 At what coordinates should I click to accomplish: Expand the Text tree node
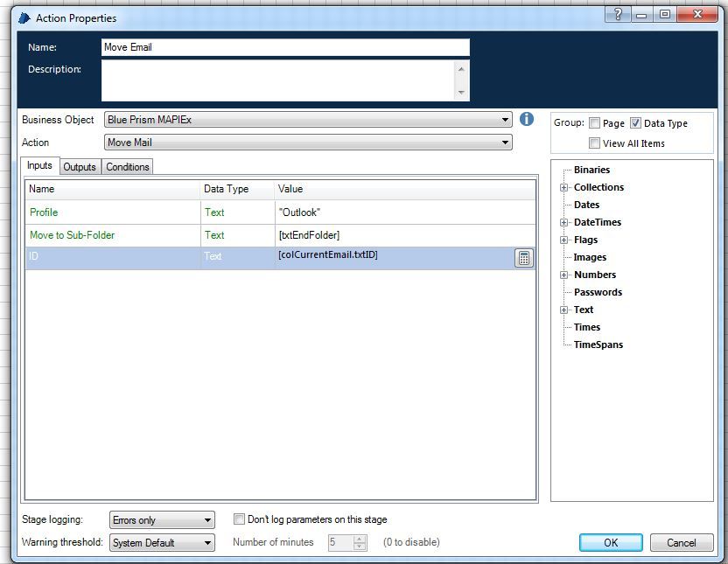(x=563, y=310)
